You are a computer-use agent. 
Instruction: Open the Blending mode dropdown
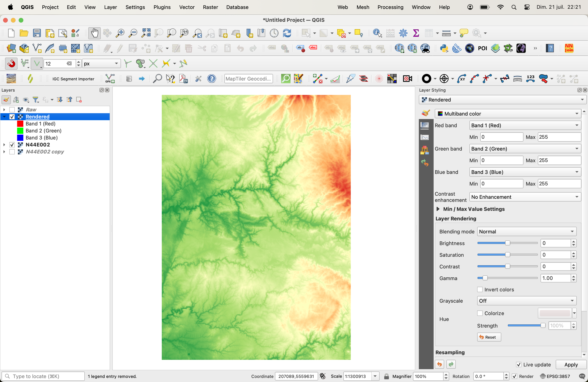[x=527, y=231]
